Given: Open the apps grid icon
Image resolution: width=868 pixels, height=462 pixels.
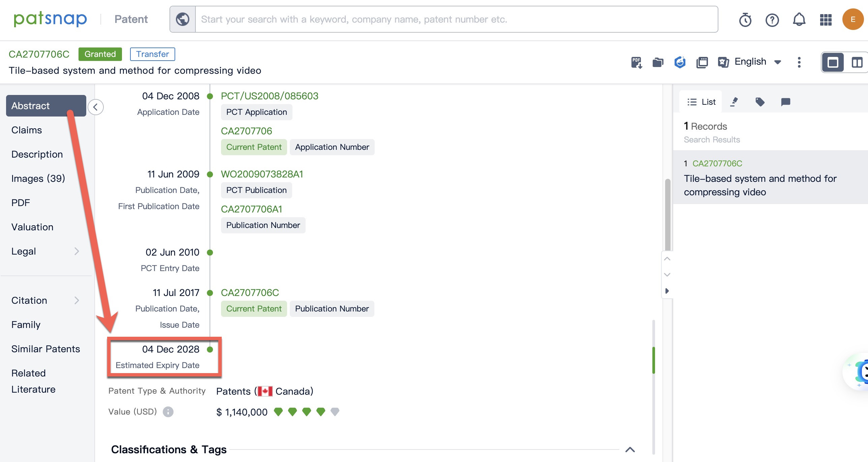Looking at the screenshot, I should point(826,20).
